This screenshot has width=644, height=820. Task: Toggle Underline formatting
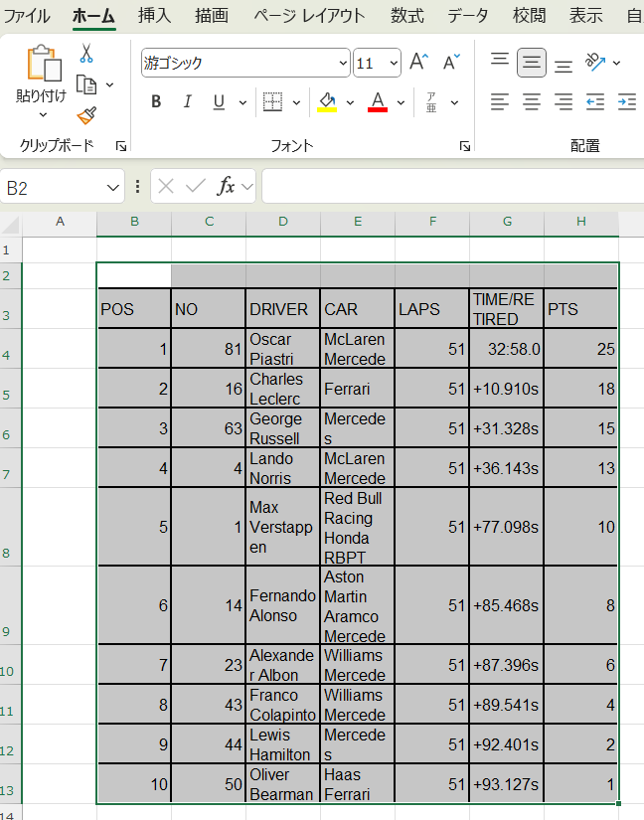tap(219, 102)
